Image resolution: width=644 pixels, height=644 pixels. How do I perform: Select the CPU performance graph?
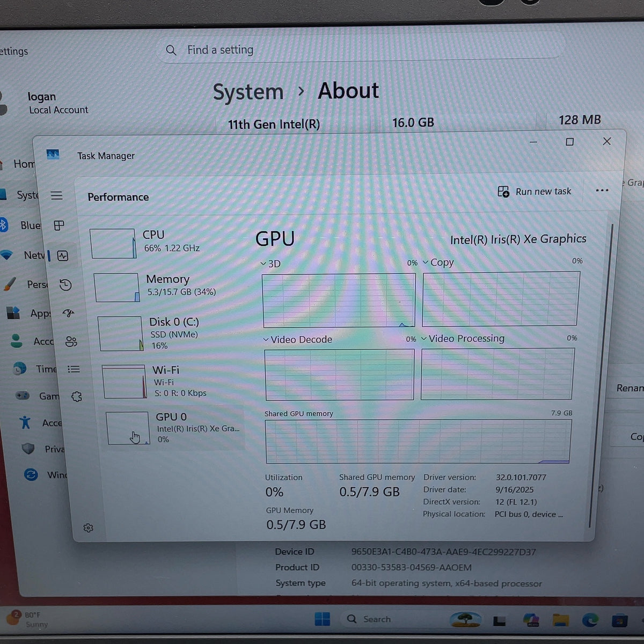(x=113, y=244)
